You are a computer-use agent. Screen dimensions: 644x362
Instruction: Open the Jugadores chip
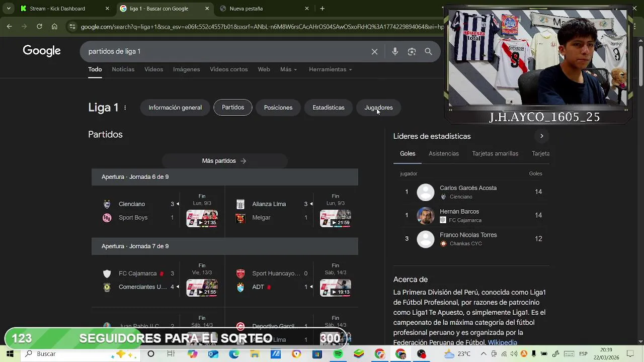[x=378, y=108]
